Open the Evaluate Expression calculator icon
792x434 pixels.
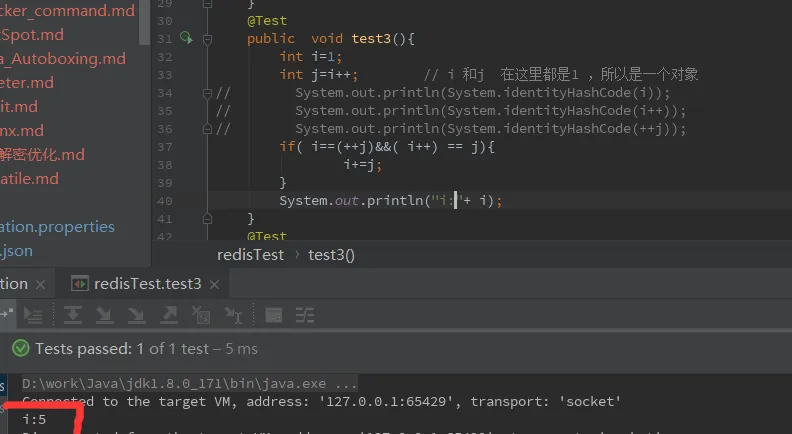(x=273, y=315)
